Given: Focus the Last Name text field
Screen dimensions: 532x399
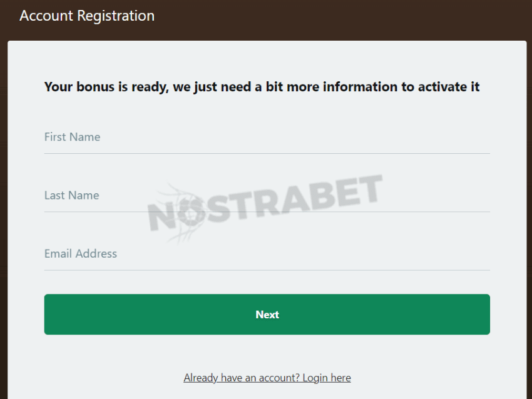Looking at the screenshot, I should coord(267,196).
